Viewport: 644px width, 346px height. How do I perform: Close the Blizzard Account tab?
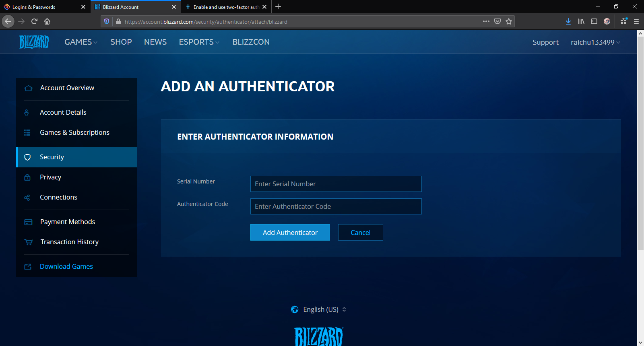(x=174, y=7)
